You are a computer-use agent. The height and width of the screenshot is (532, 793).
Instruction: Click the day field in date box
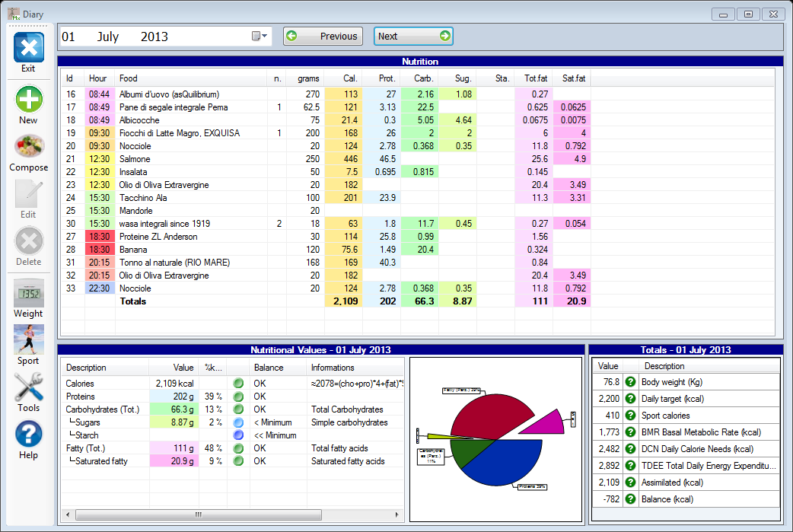[x=69, y=37]
